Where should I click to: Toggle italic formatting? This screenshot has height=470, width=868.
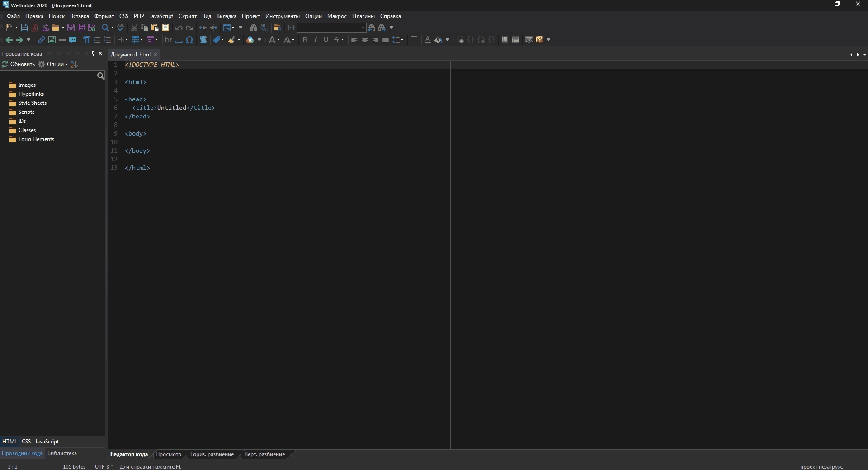[x=315, y=40]
